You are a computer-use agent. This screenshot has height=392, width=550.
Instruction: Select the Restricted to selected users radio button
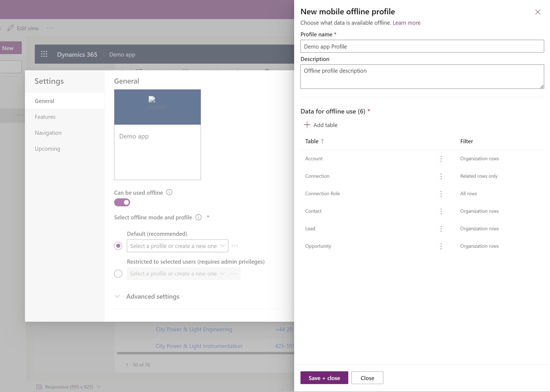118,273
